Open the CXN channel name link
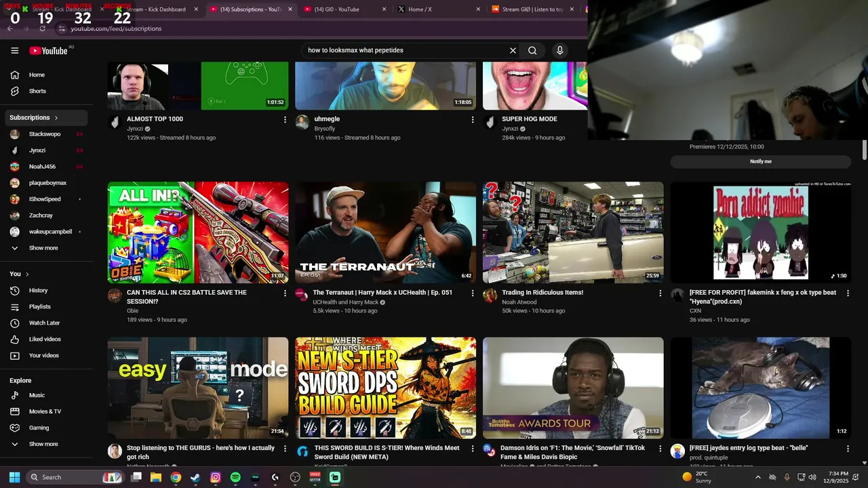Screen dimensions: 868x488 [x=695, y=310]
